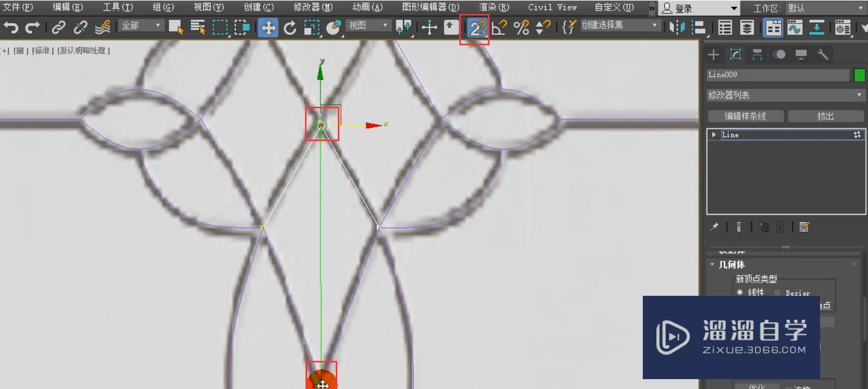Screen dimensions: 868x389
Task: Toggle the Window/Crossing selection mode
Action: (x=242, y=27)
